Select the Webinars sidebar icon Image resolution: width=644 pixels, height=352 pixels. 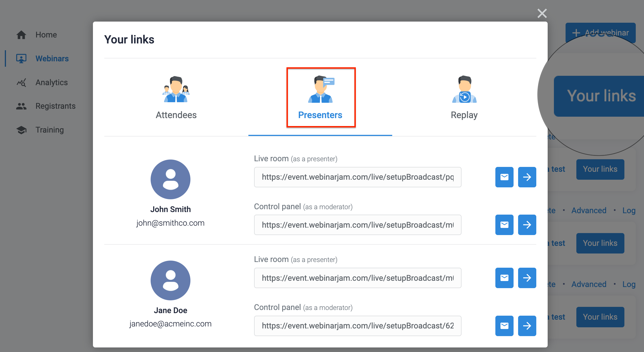tap(21, 58)
